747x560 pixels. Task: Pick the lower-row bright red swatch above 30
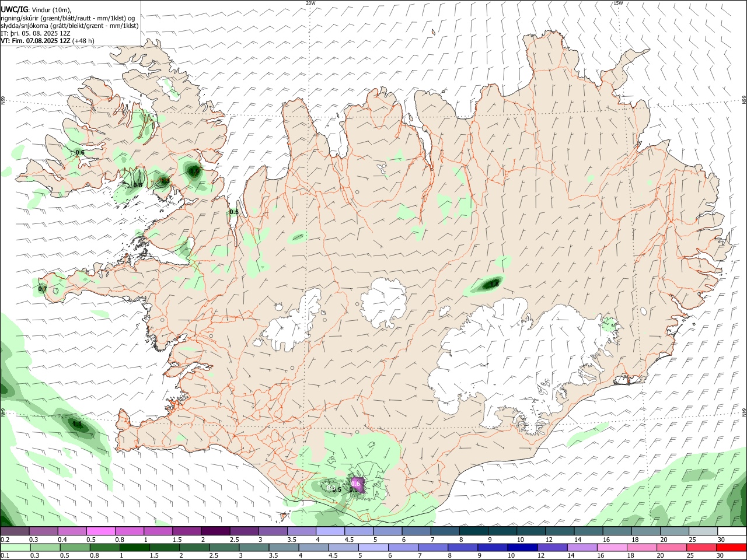[x=731, y=548]
